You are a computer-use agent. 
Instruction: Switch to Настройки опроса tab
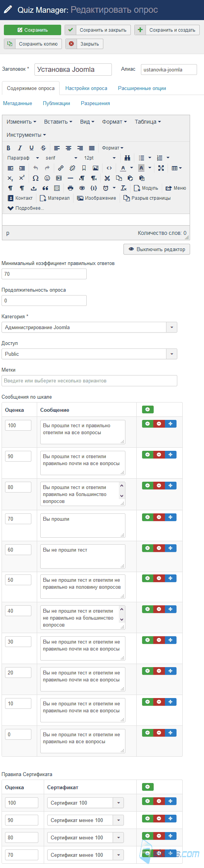pyautogui.click(x=86, y=88)
